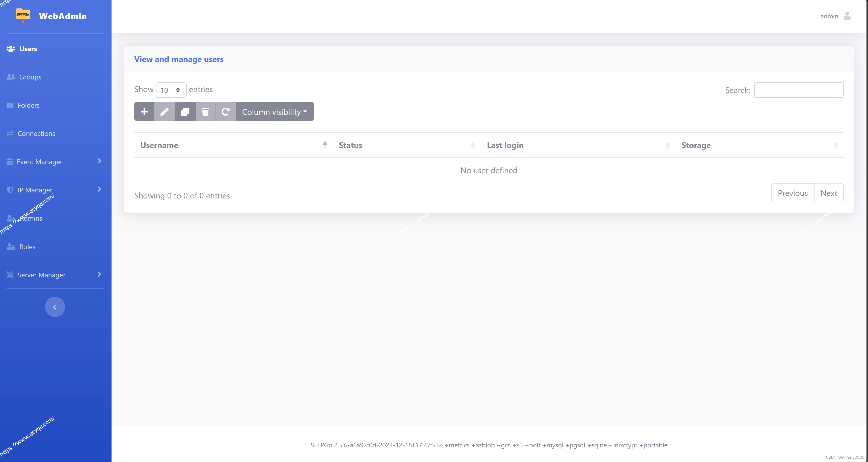Click the refresh table icon
The height and width of the screenshot is (462, 868).
pos(225,111)
